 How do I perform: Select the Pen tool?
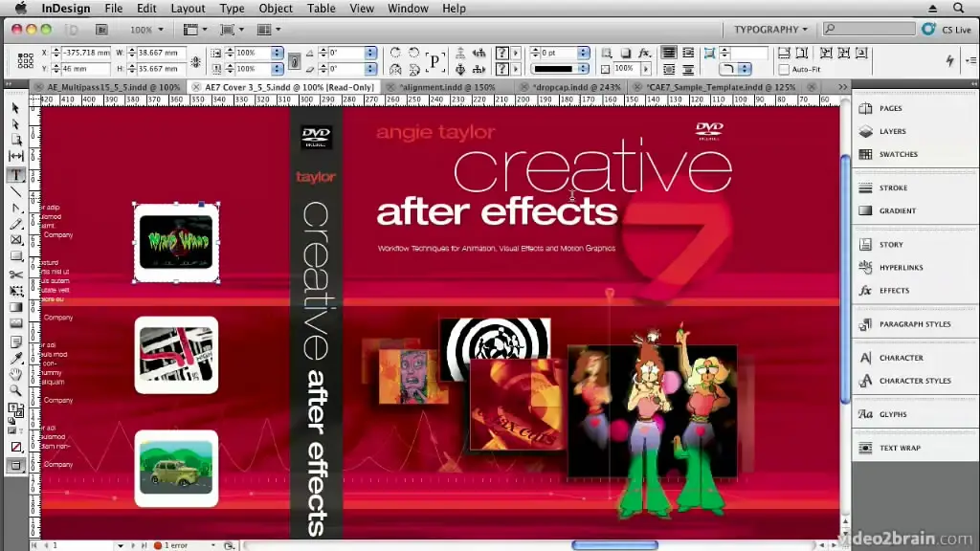click(15, 208)
